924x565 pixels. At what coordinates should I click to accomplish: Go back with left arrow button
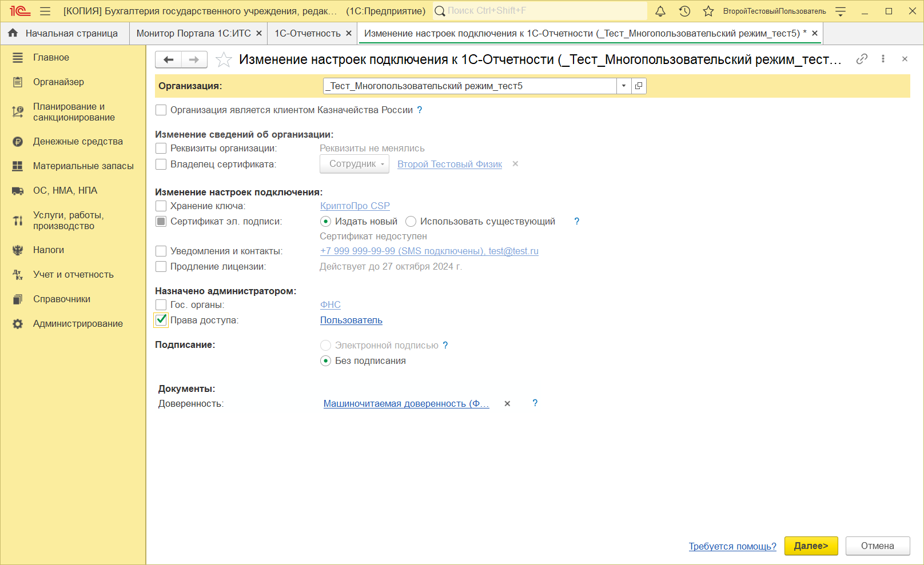(x=169, y=59)
